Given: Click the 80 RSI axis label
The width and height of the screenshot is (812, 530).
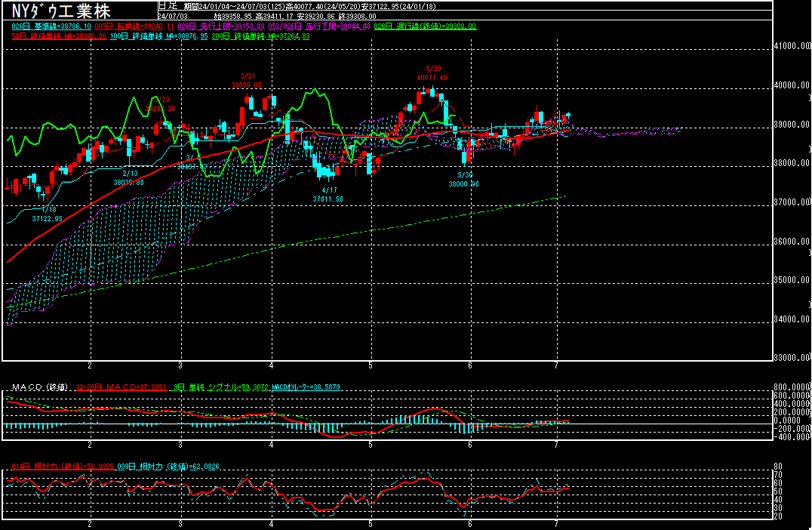Looking at the screenshot, I should (778, 467).
